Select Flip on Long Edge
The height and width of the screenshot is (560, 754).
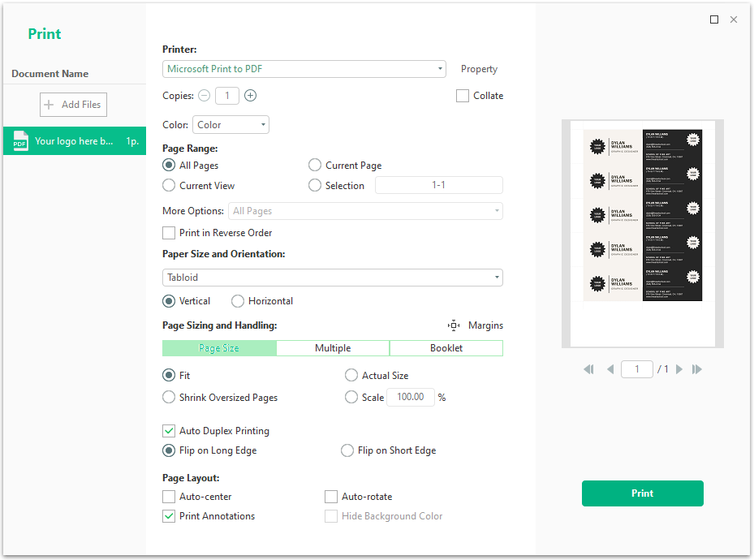(x=169, y=450)
